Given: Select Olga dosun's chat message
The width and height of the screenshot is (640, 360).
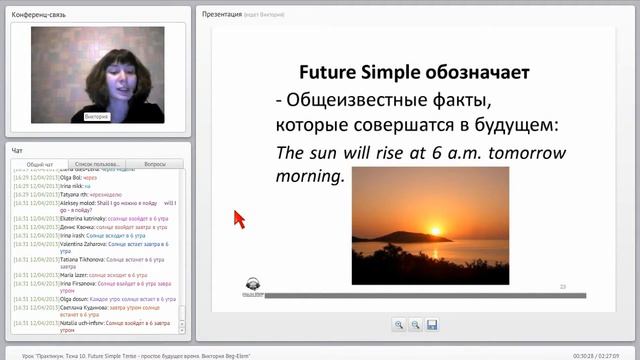Looking at the screenshot, I should tap(95, 299).
